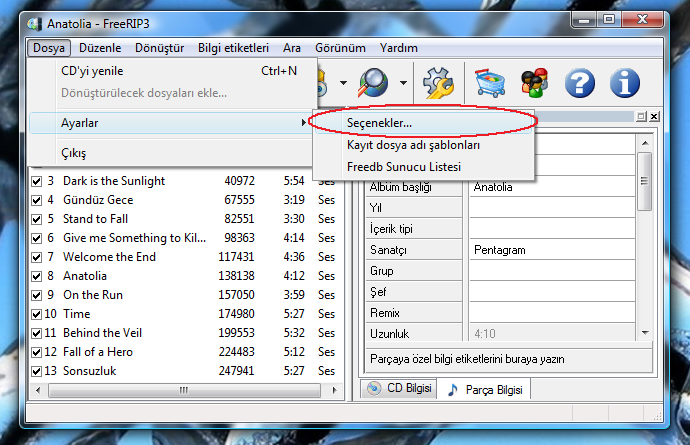Click the vertical scrollbar thumb in tag panel

tap(645, 181)
